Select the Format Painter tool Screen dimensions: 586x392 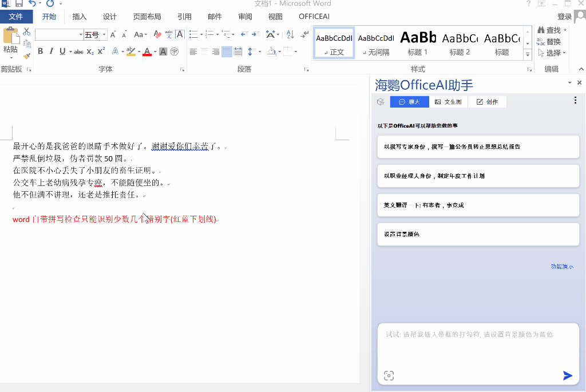[27, 55]
